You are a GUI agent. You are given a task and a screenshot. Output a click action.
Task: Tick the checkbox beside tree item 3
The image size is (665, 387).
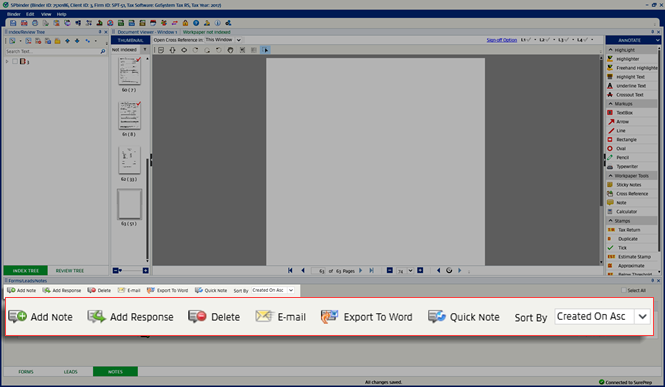15,61
